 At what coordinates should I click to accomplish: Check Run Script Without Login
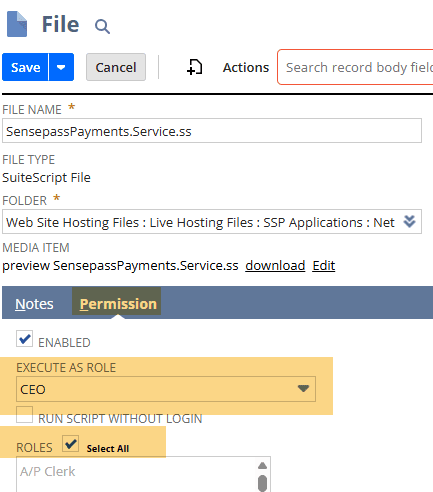point(24,414)
